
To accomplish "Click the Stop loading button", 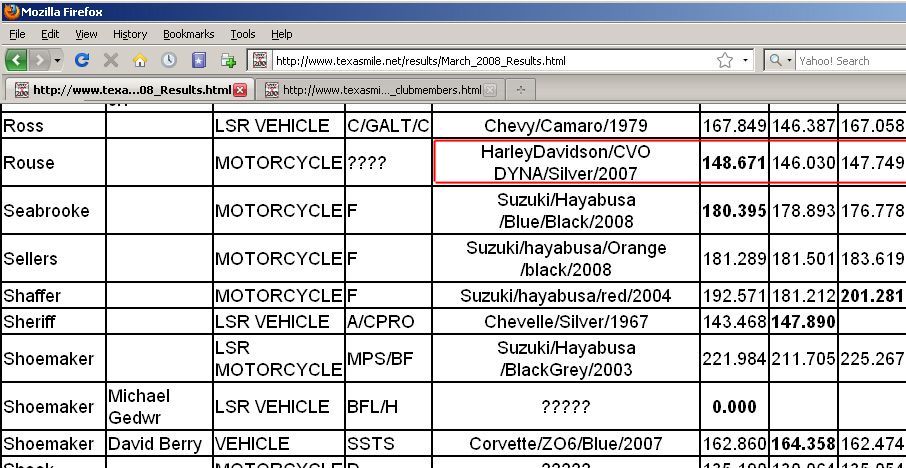I will [x=111, y=60].
